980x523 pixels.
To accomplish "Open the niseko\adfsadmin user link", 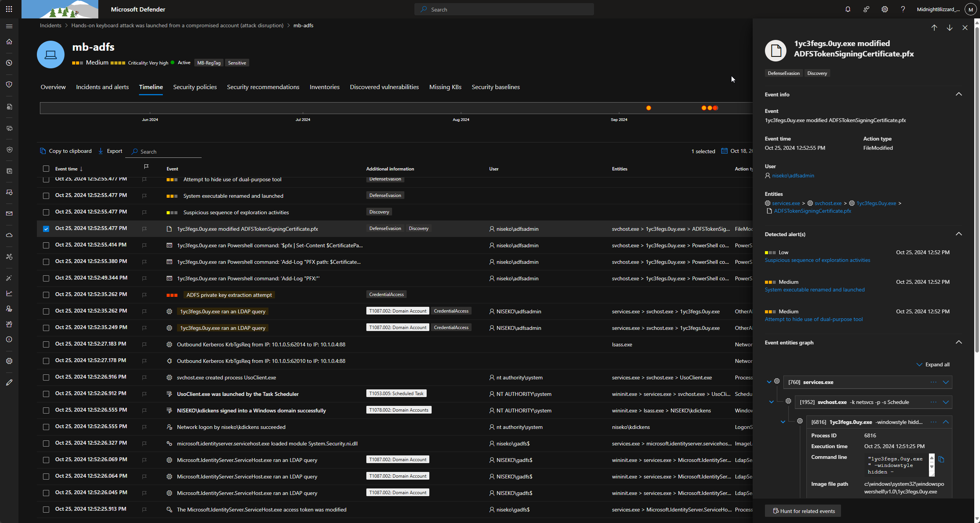I will click(793, 175).
